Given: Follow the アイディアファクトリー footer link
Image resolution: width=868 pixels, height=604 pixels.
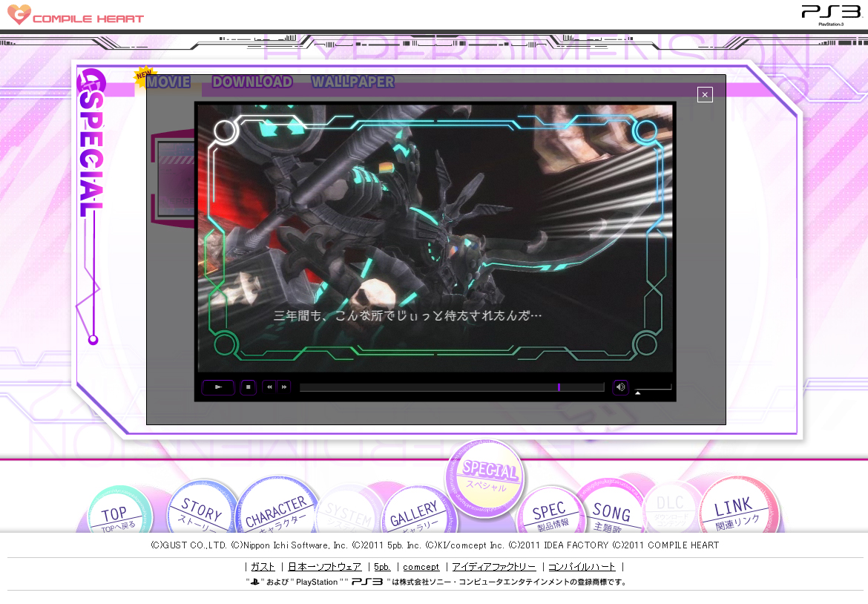Looking at the screenshot, I should (494, 567).
